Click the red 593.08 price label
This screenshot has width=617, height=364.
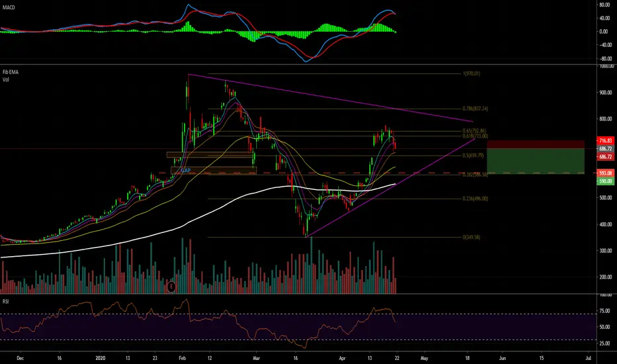(x=606, y=173)
